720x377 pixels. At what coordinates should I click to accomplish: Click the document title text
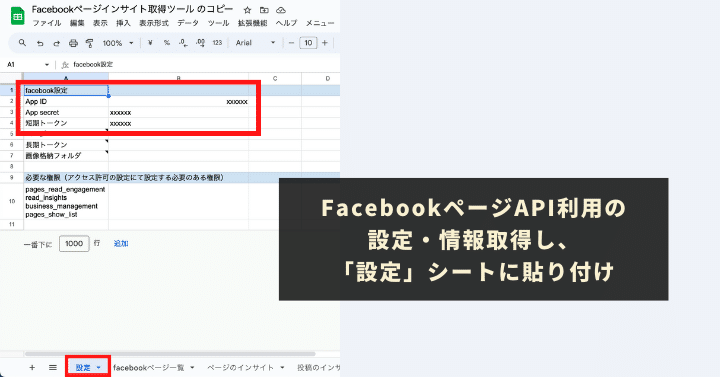[x=133, y=9]
